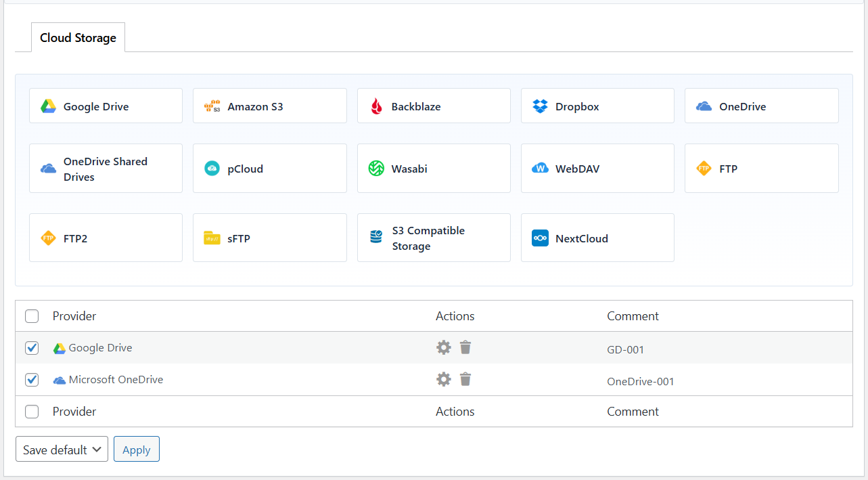This screenshot has width=868, height=480.
Task: Click the Wasabi green icon
Action: click(376, 169)
